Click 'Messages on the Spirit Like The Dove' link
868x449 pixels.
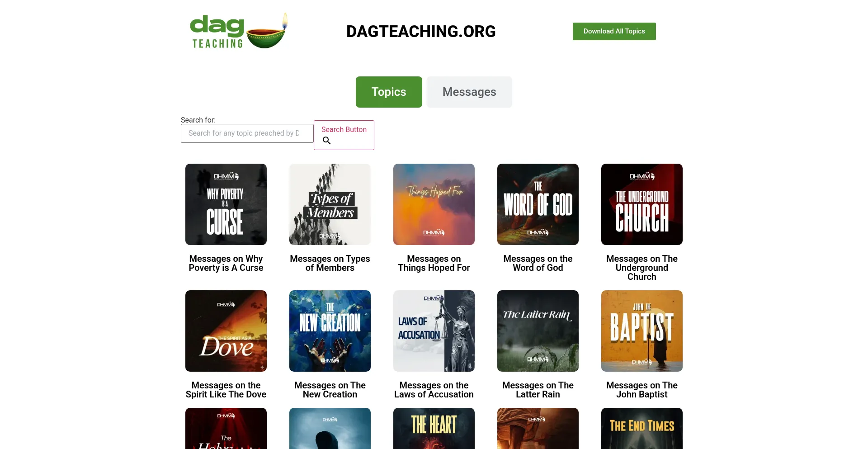[226, 390]
